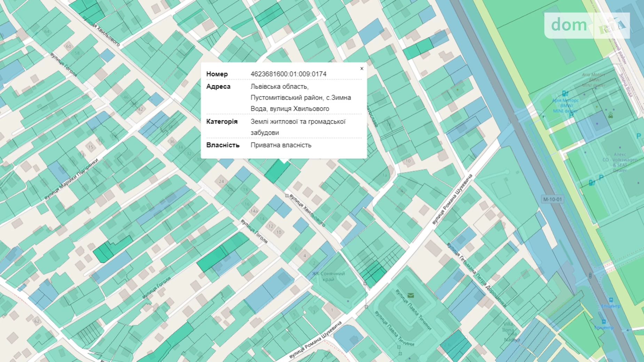Click the Арія Моторс BMW/MINI dealer label
This screenshot has height=362, width=644.
[x=565, y=105]
